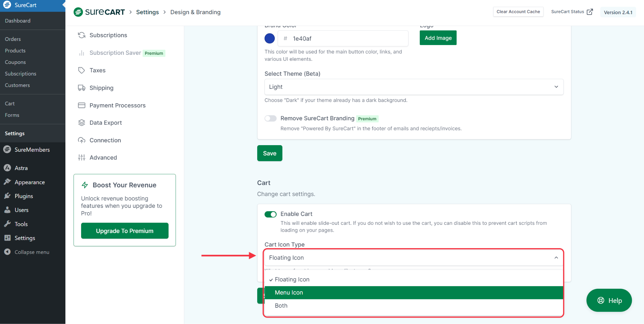Click the Premium badge beside Subscription Saver
Image resolution: width=644 pixels, height=324 pixels.
[154, 53]
